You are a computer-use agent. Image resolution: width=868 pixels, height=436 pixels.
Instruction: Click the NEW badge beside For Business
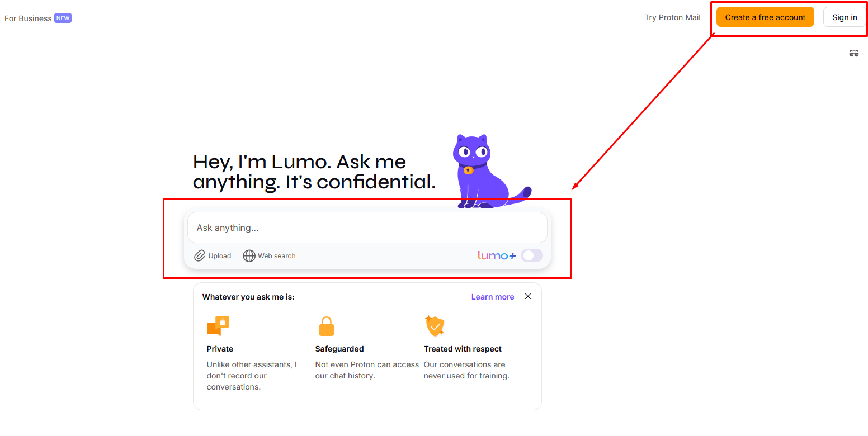[63, 18]
